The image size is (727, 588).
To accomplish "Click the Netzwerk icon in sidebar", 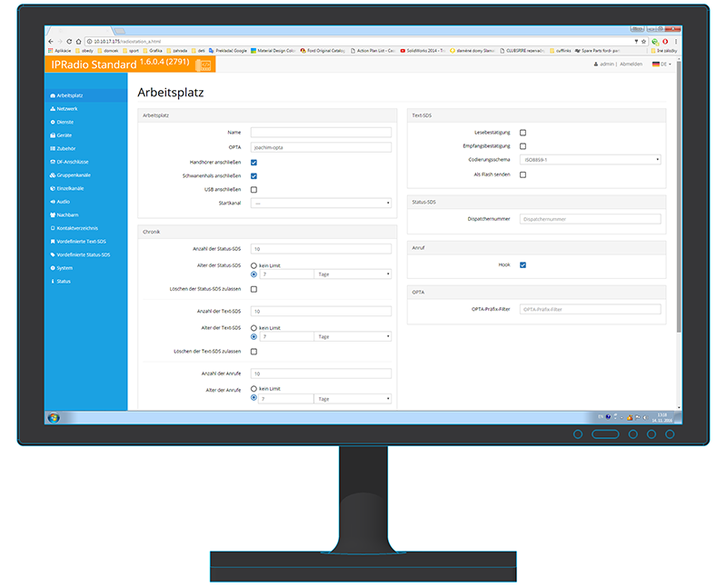I will (x=53, y=108).
